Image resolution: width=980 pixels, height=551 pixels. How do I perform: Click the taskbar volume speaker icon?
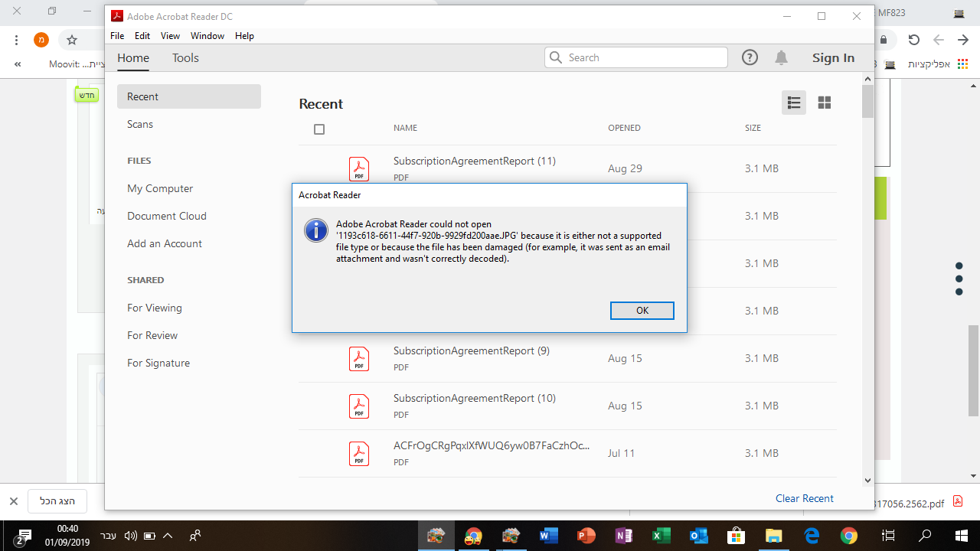tap(130, 536)
